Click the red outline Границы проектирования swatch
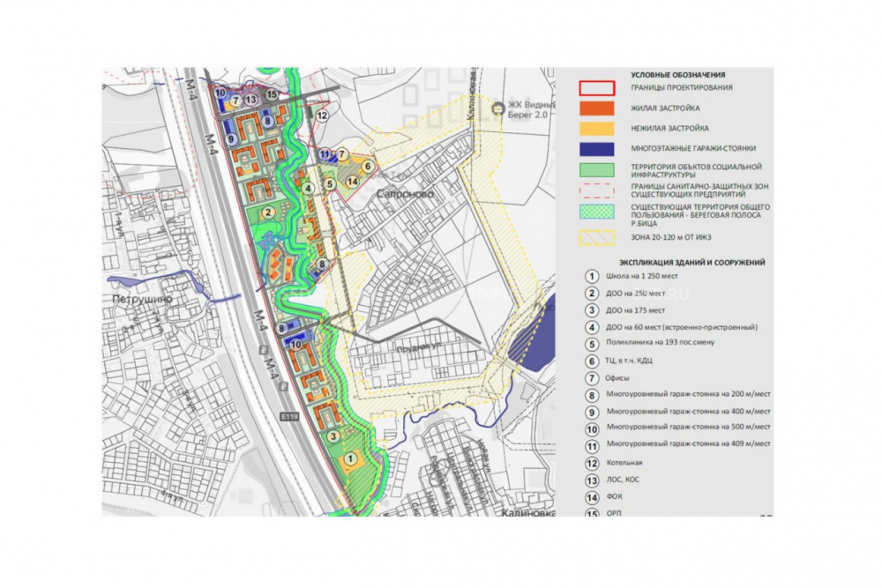Screen dimensions: 882x588 click(x=597, y=88)
